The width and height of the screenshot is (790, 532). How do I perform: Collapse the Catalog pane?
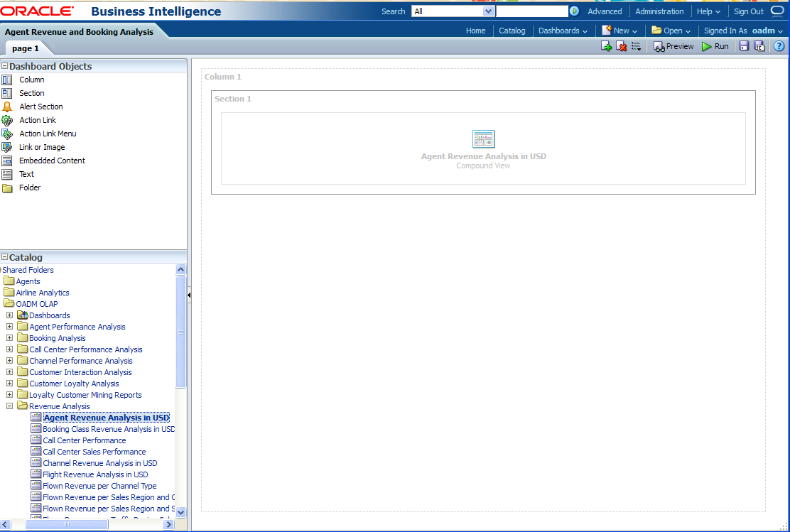[5, 258]
